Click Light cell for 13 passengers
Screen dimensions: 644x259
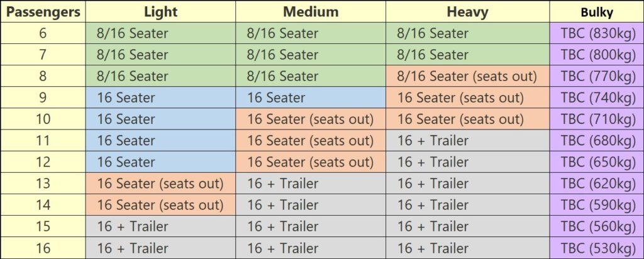(161, 184)
